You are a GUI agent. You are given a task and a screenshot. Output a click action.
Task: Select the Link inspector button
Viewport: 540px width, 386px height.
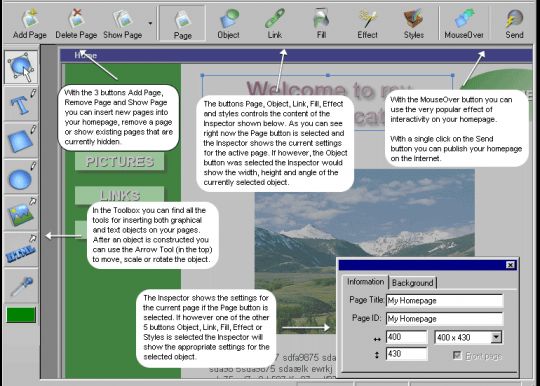click(274, 23)
